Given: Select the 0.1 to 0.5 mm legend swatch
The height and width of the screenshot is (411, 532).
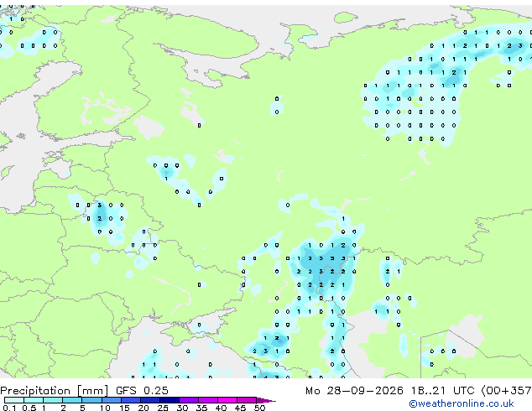Looking at the screenshot, I should (x=14, y=400).
